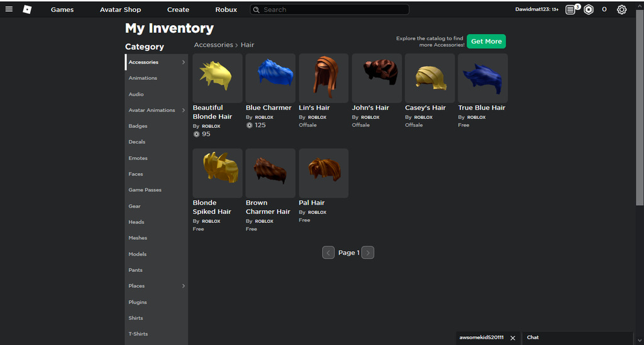Open John's Hair item thumbnail
The image size is (644, 345).
(377, 78)
